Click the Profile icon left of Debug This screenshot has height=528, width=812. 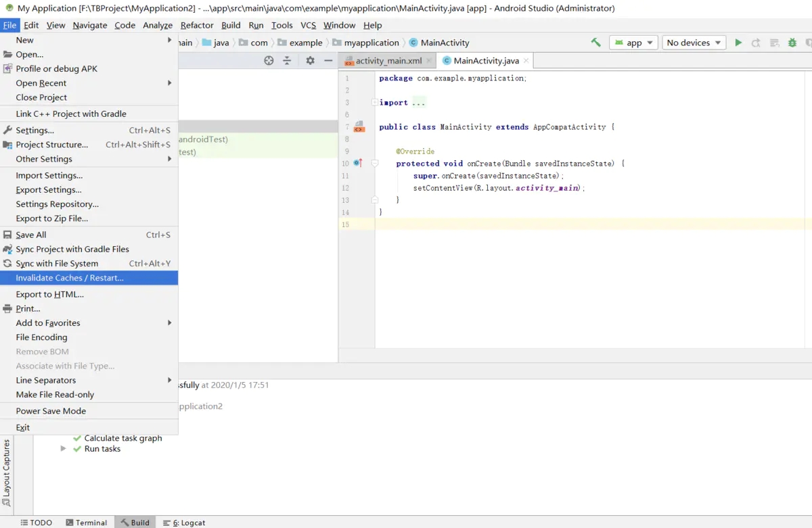tap(774, 43)
